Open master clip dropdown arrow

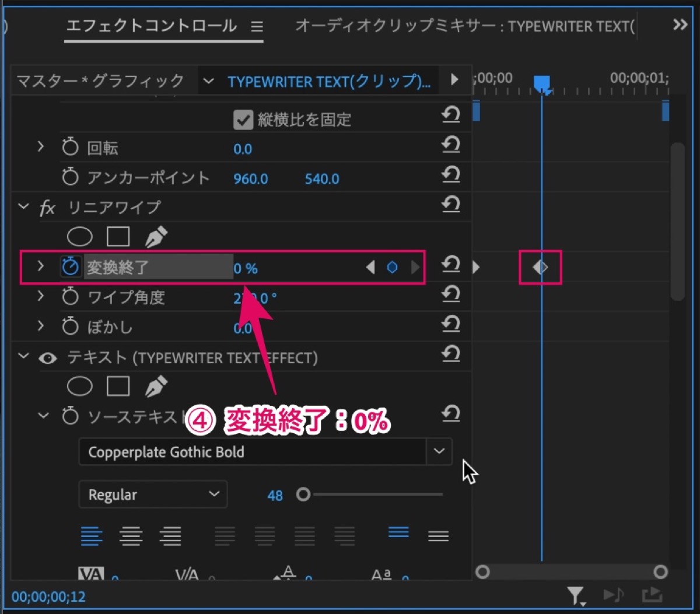point(208,81)
